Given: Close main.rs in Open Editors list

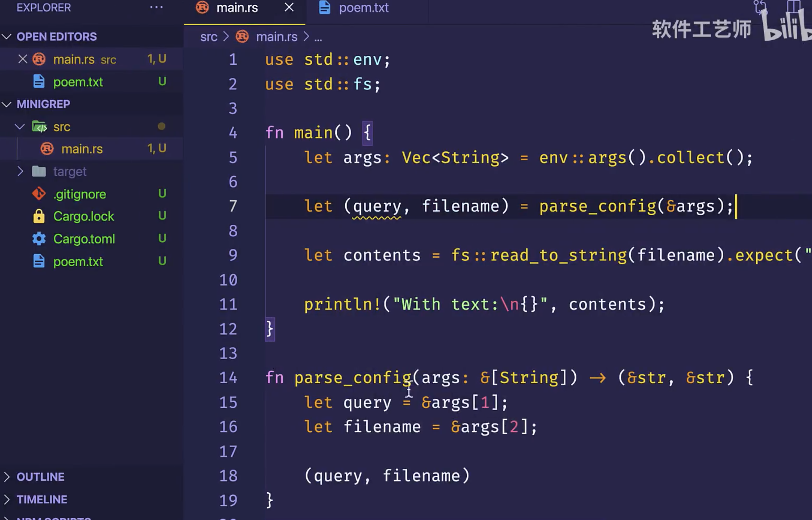Looking at the screenshot, I should [x=23, y=59].
